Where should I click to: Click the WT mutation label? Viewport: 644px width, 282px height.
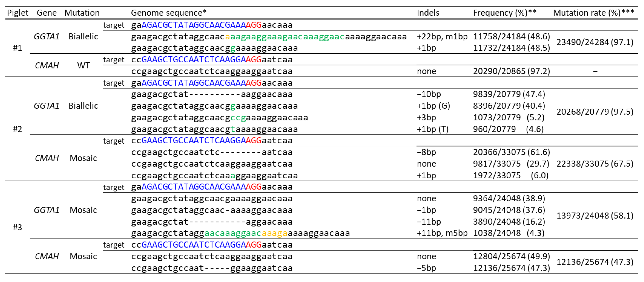(x=83, y=65)
